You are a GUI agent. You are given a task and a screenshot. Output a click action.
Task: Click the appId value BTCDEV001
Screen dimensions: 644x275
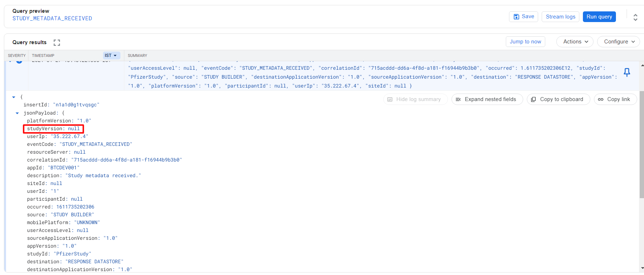pos(64,168)
